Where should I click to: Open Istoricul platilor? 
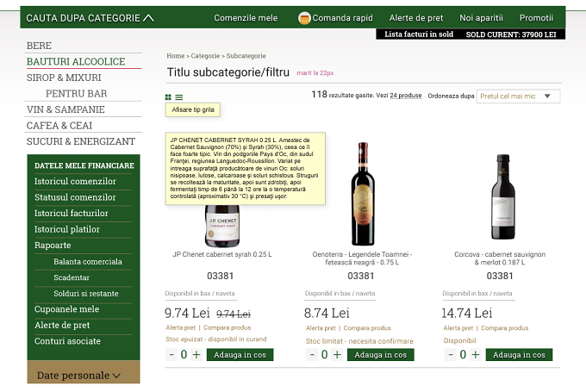point(67,229)
